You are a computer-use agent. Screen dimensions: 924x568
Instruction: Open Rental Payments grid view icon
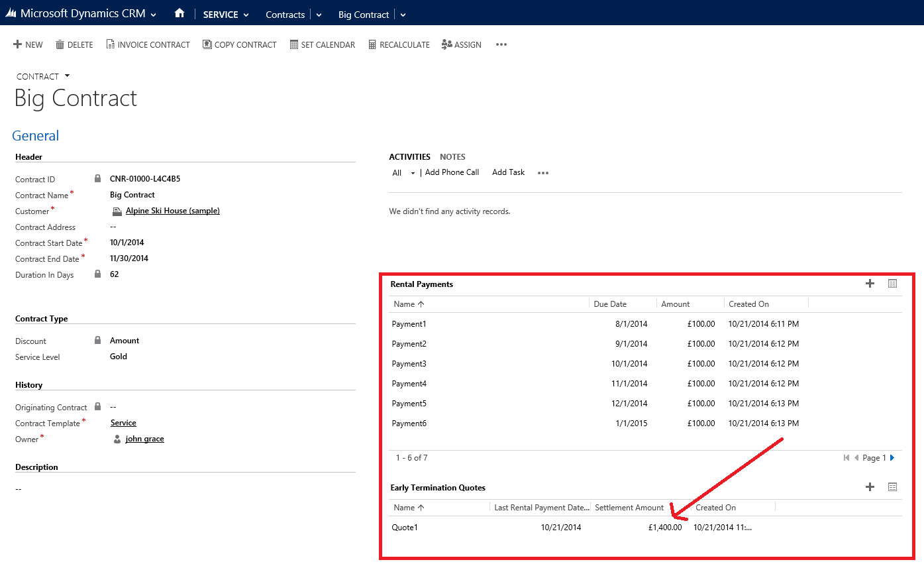coord(892,284)
